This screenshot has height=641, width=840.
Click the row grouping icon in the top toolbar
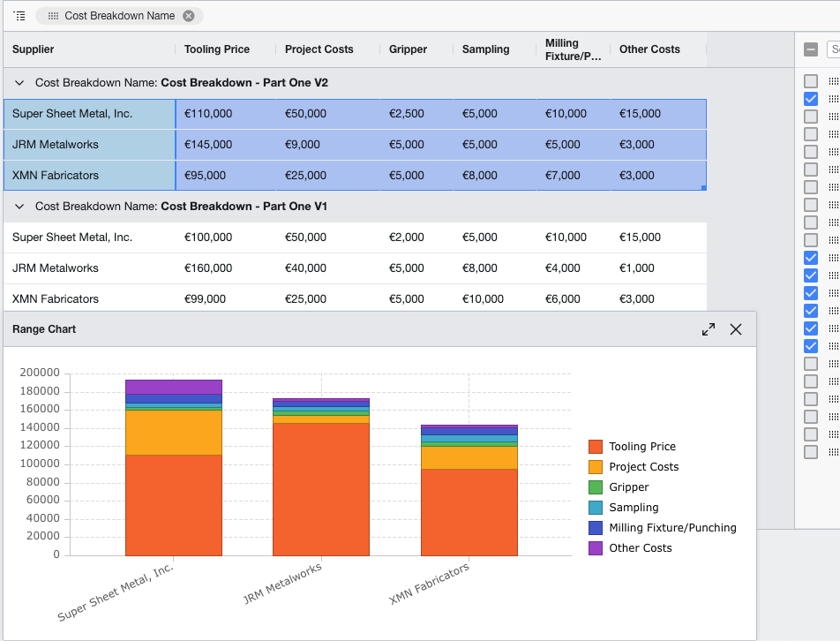tap(18, 16)
